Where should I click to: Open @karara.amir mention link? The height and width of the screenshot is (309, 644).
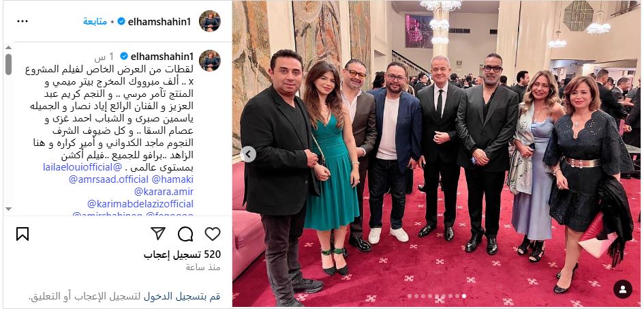164,192
